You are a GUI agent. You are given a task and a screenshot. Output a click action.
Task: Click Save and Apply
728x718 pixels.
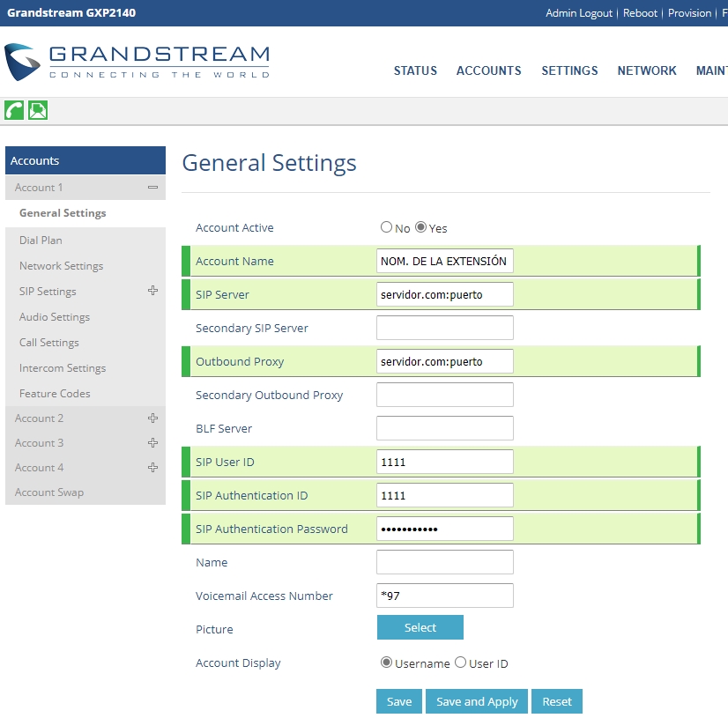click(476, 701)
